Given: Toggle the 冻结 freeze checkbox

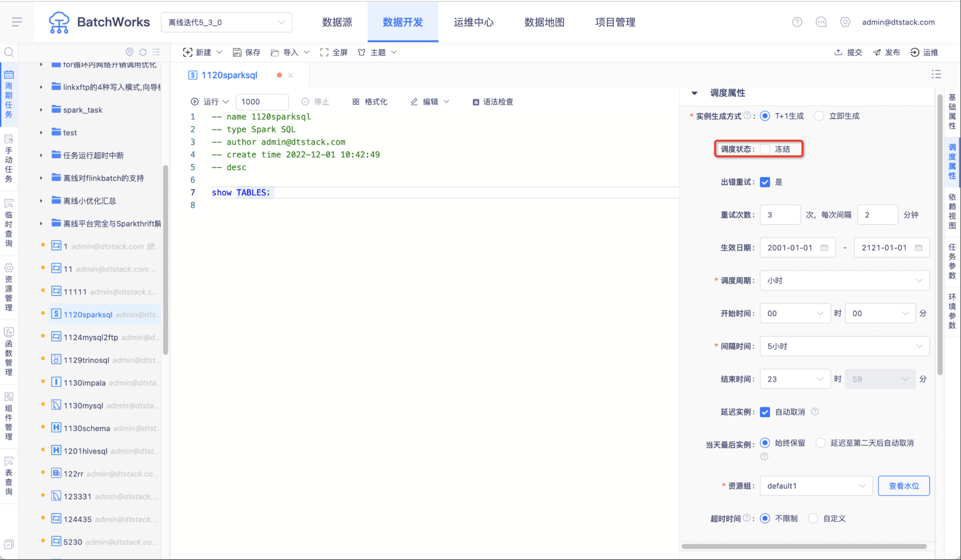Looking at the screenshot, I should 765,149.
